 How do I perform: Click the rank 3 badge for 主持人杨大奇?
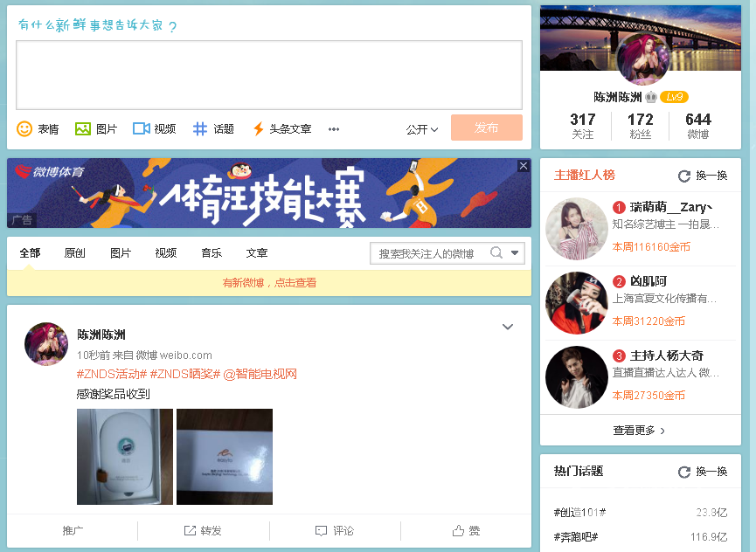point(619,356)
